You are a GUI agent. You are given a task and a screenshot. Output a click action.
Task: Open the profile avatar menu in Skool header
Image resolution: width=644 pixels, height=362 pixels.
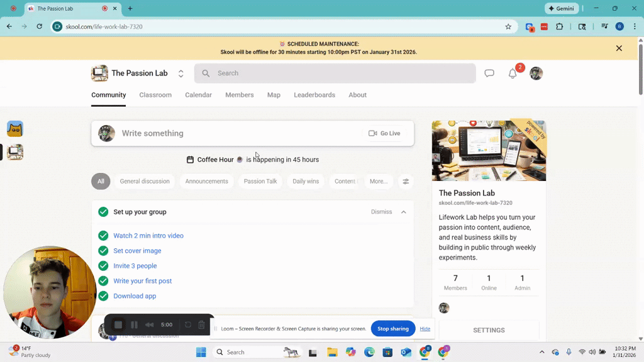pos(536,73)
